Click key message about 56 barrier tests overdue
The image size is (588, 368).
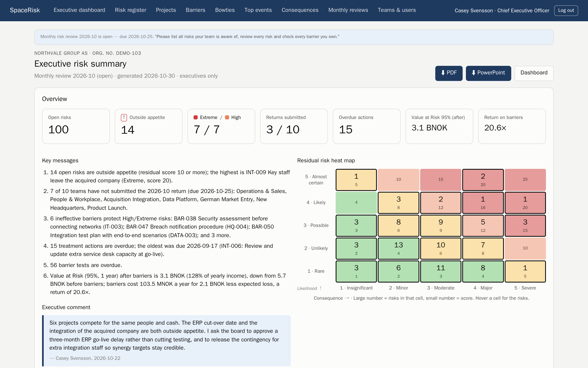coord(86,265)
